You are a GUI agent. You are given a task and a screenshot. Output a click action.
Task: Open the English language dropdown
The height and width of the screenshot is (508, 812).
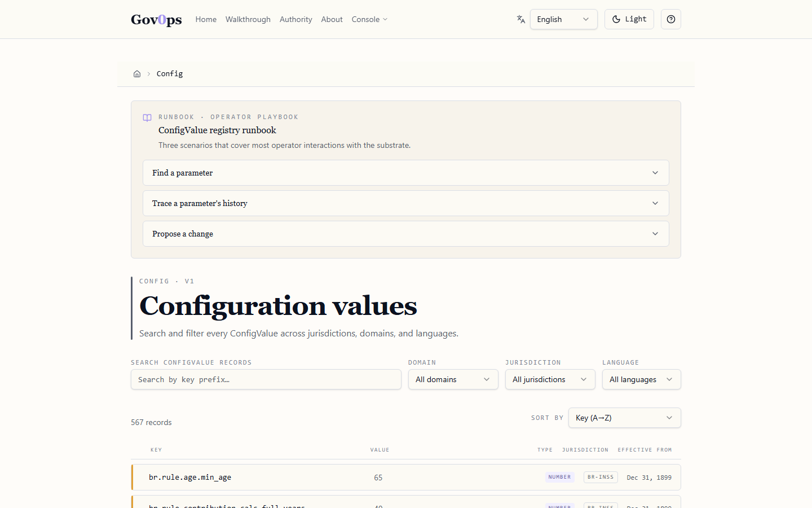tap(564, 19)
